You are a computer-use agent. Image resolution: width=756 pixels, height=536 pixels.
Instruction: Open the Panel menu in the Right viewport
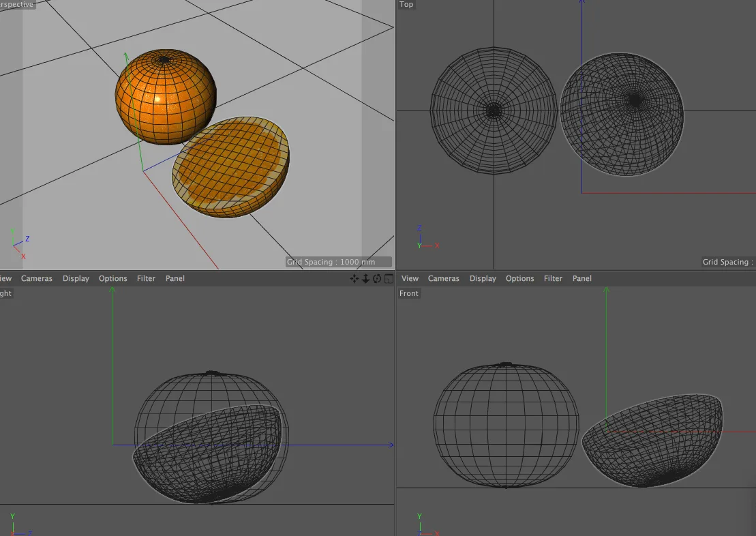(175, 278)
